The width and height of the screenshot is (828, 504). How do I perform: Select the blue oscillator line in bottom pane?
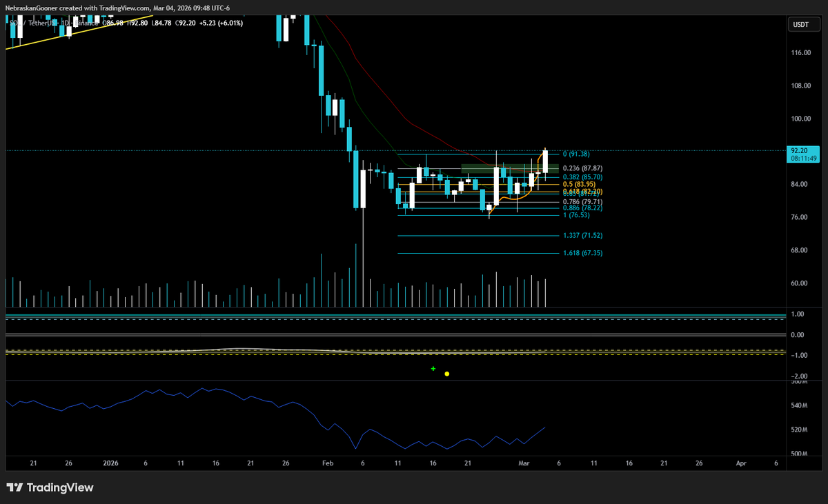276,418
